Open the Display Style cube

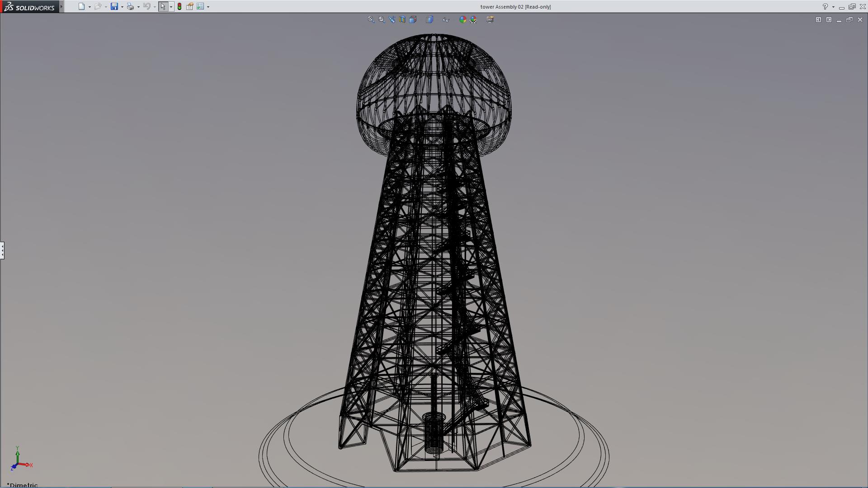[x=429, y=19]
